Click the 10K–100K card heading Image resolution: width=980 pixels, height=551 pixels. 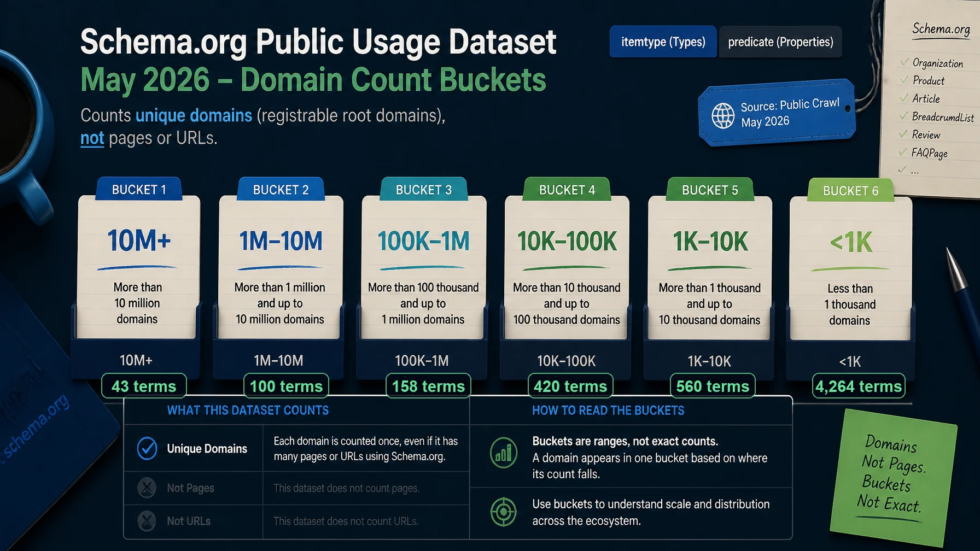click(x=567, y=241)
